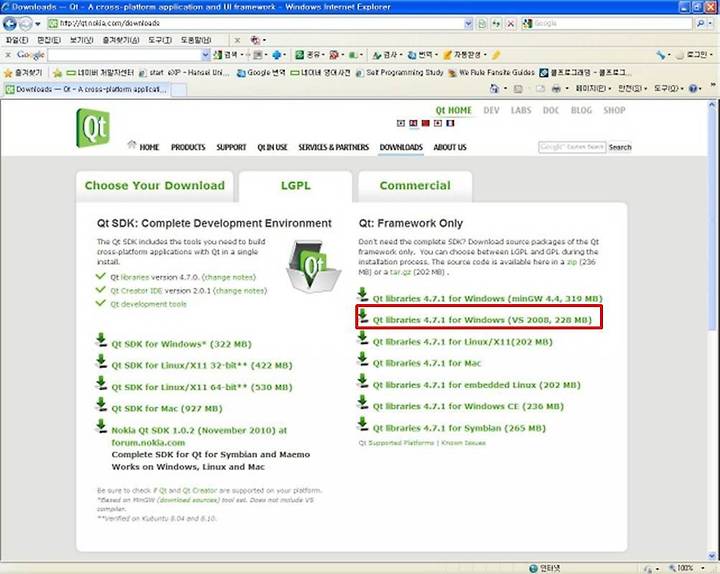The image size is (720, 574).
Task: Click the house icon beside HOME in site navigation
Action: (x=132, y=144)
